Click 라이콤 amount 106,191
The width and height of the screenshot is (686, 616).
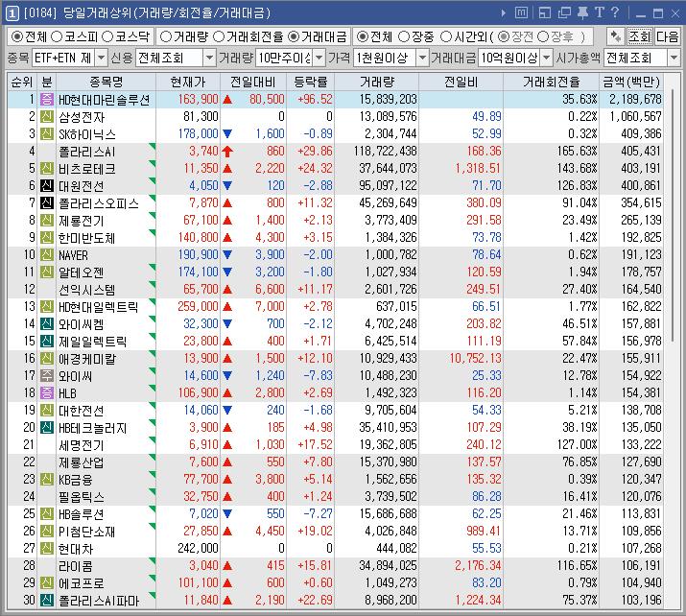click(x=641, y=565)
